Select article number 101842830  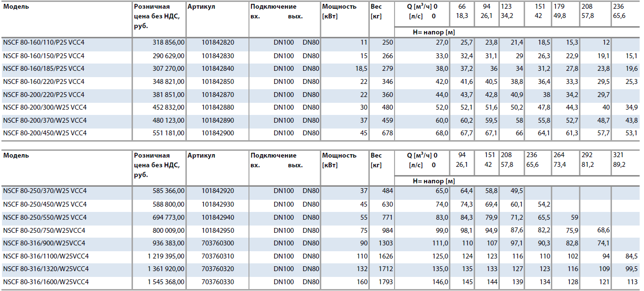(x=217, y=56)
